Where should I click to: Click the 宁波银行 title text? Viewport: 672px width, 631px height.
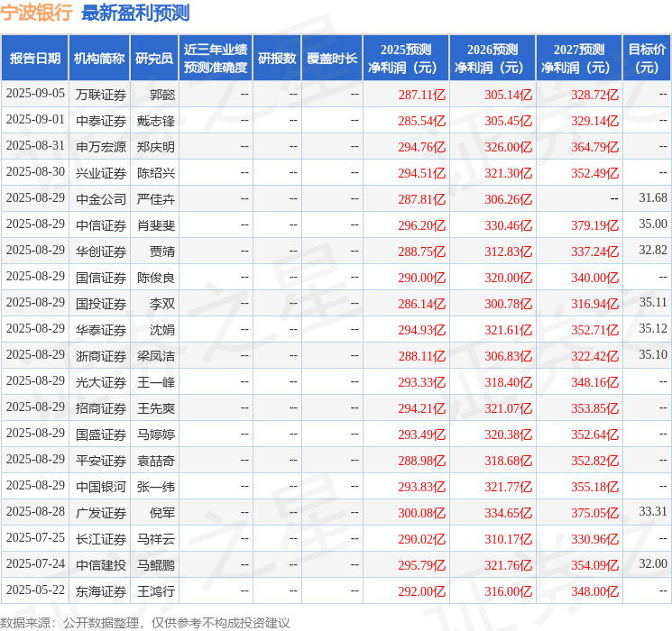click(x=36, y=12)
